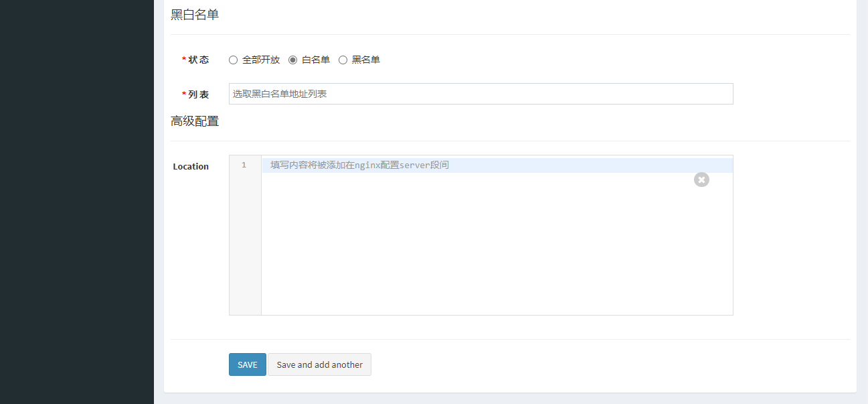Click the 黑白名单 section heading
Screen dimensions: 868x404
coord(195,15)
